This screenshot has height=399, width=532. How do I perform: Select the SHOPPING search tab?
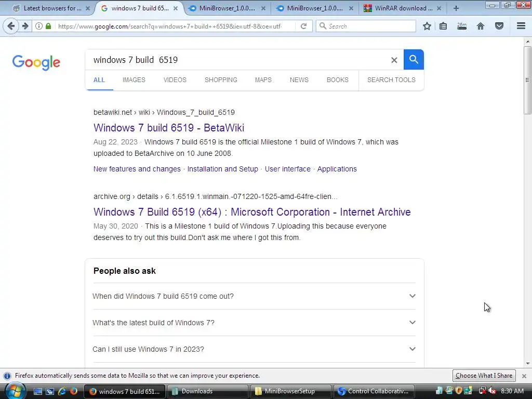[x=221, y=79]
